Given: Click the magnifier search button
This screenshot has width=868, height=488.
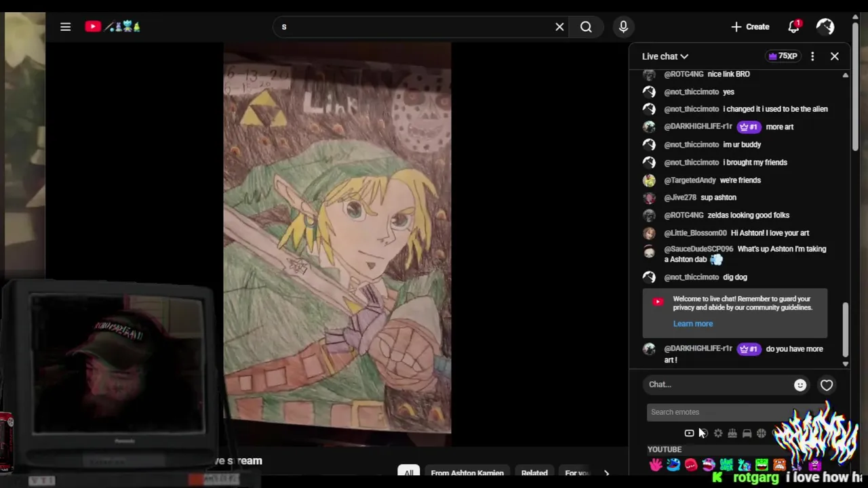Looking at the screenshot, I should [586, 27].
